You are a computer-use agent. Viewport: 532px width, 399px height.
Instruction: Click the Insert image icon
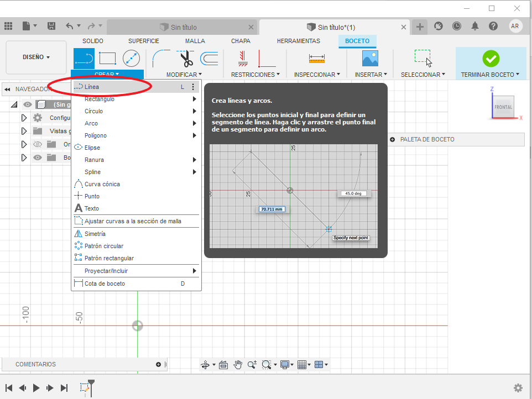click(x=370, y=59)
